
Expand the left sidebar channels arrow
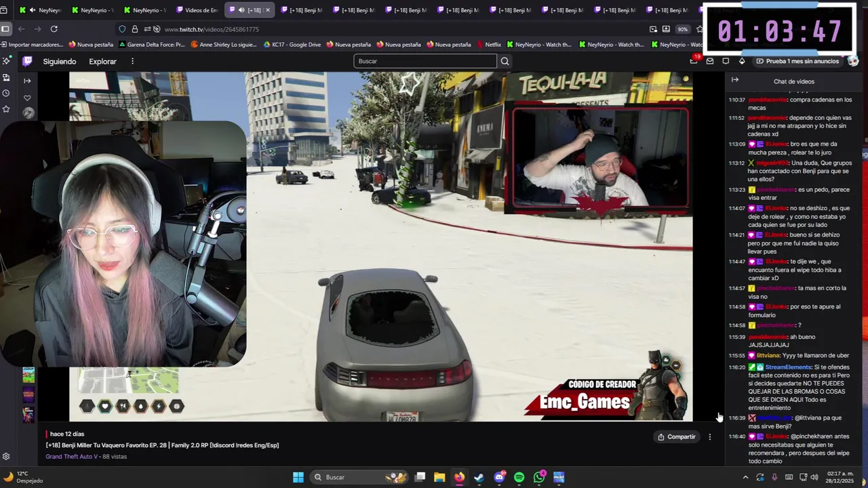27,81
